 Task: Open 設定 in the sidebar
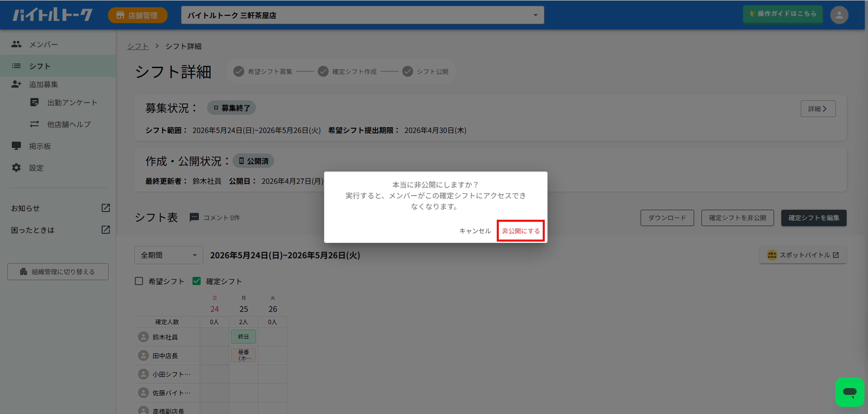coord(58,168)
